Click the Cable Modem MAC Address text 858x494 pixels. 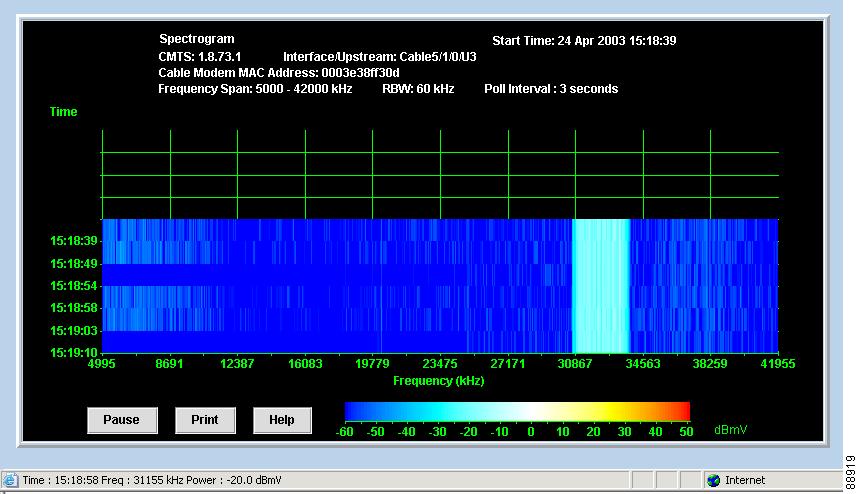point(279,73)
